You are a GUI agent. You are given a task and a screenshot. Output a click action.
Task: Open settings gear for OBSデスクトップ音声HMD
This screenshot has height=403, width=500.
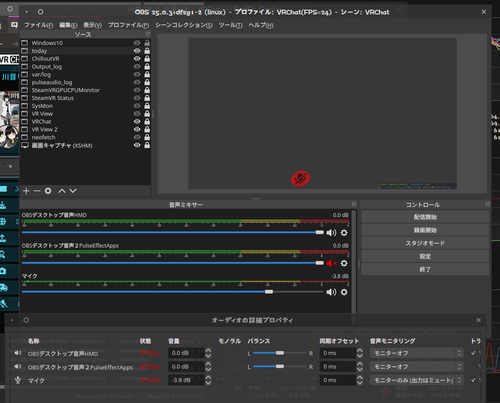tap(344, 233)
